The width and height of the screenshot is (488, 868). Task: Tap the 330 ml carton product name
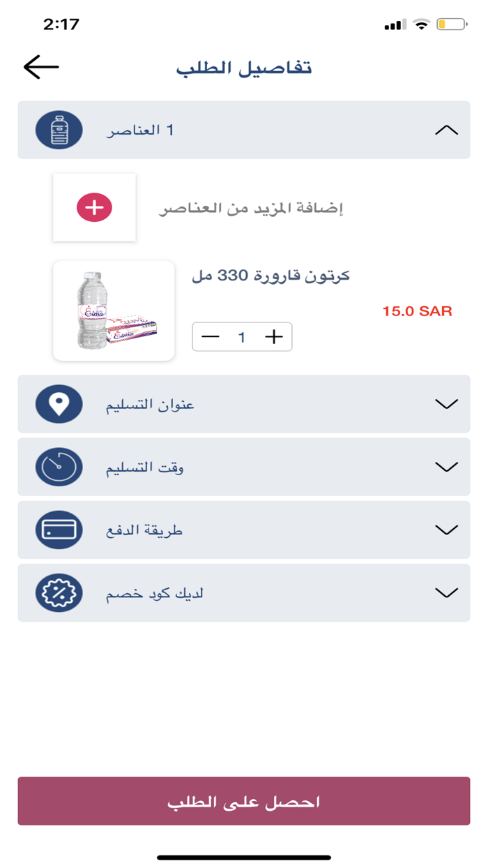pyautogui.click(x=270, y=276)
